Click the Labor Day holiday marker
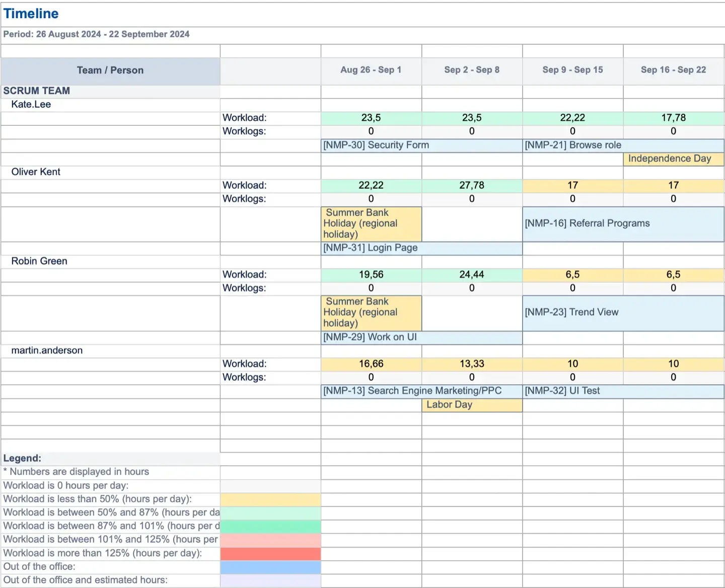The width and height of the screenshot is (725, 588). click(x=449, y=404)
